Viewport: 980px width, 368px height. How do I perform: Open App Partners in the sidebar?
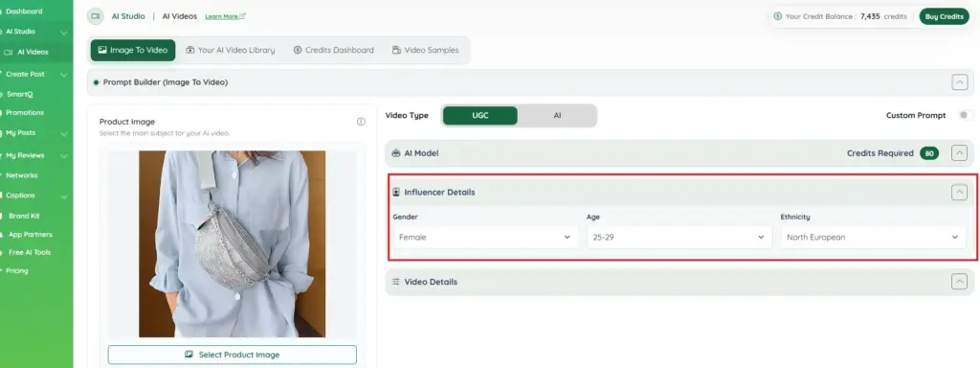[30, 234]
